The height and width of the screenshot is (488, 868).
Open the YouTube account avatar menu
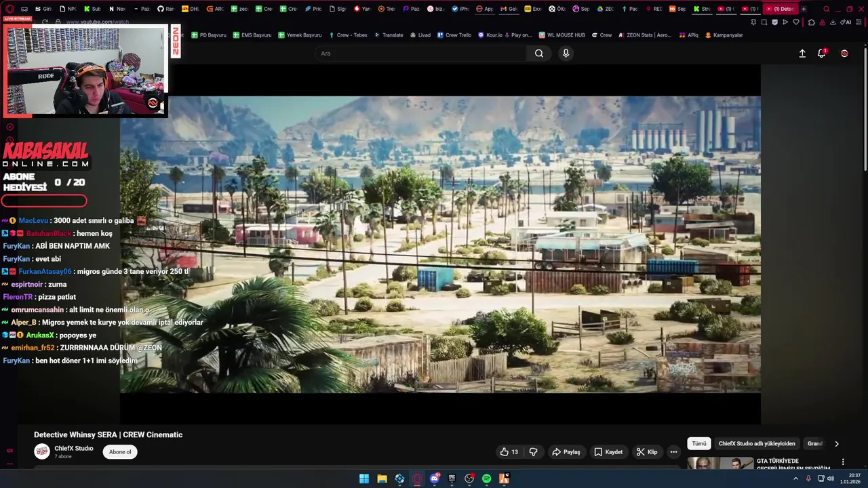click(x=844, y=54)
